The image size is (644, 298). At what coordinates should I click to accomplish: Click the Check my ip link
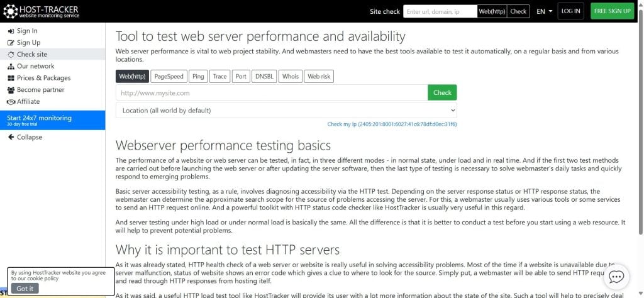click(392, 124)
